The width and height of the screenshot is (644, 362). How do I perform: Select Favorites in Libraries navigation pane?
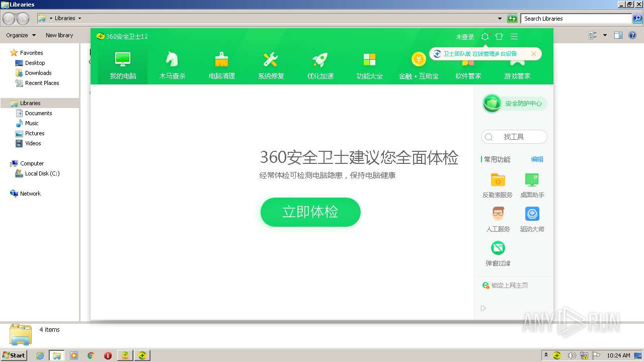31,53
